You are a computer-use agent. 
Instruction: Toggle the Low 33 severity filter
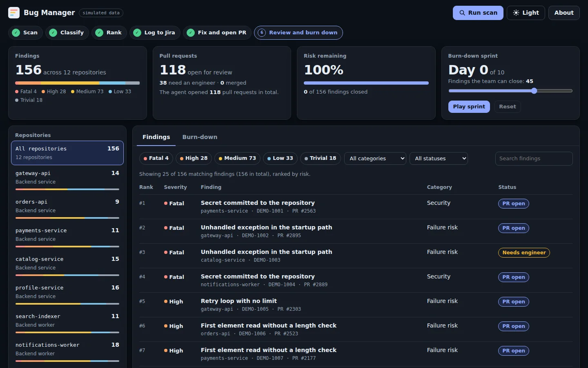click(x=280, y=158)
